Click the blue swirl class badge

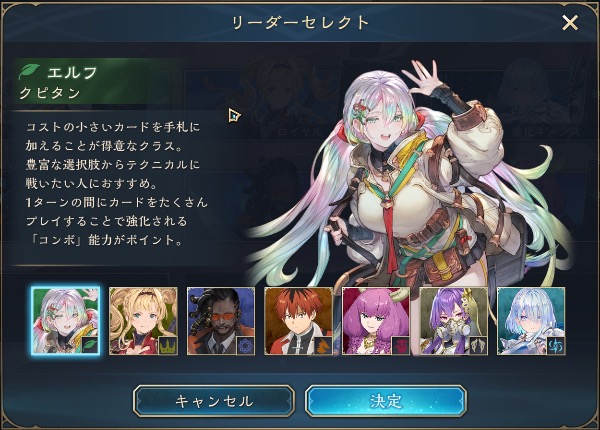[x=556, y=346]
